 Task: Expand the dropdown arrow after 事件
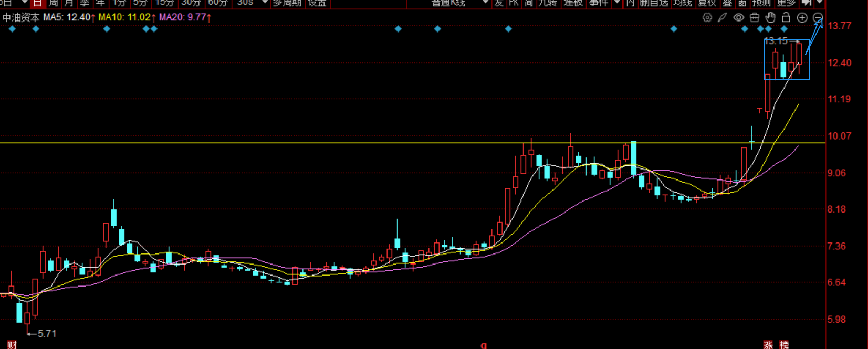point(616,3)
